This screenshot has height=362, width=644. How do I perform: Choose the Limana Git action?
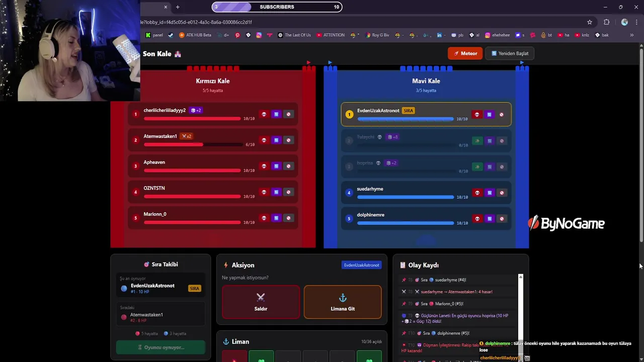pyautogui.click(x=343, y=302)
